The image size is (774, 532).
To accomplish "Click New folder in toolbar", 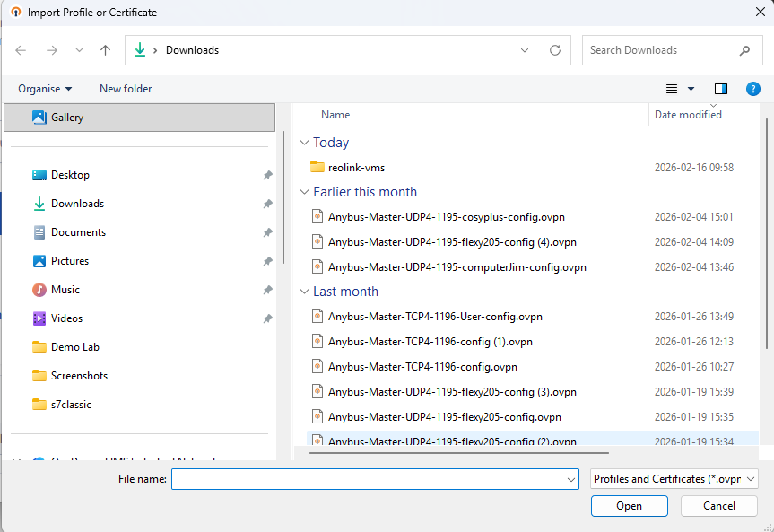I will (126, 89).
